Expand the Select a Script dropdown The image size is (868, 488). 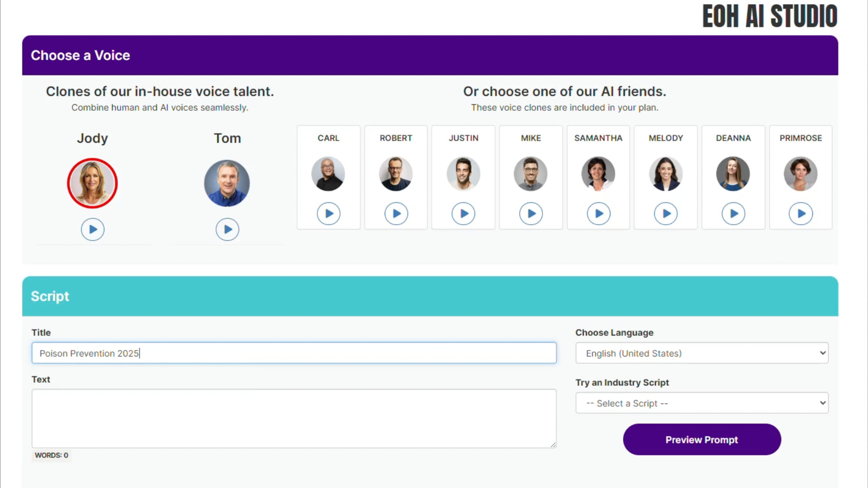(x=702, y=403)
